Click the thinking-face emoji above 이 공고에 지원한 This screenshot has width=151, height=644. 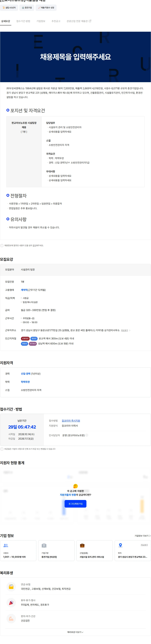click(x=75, y=486)
